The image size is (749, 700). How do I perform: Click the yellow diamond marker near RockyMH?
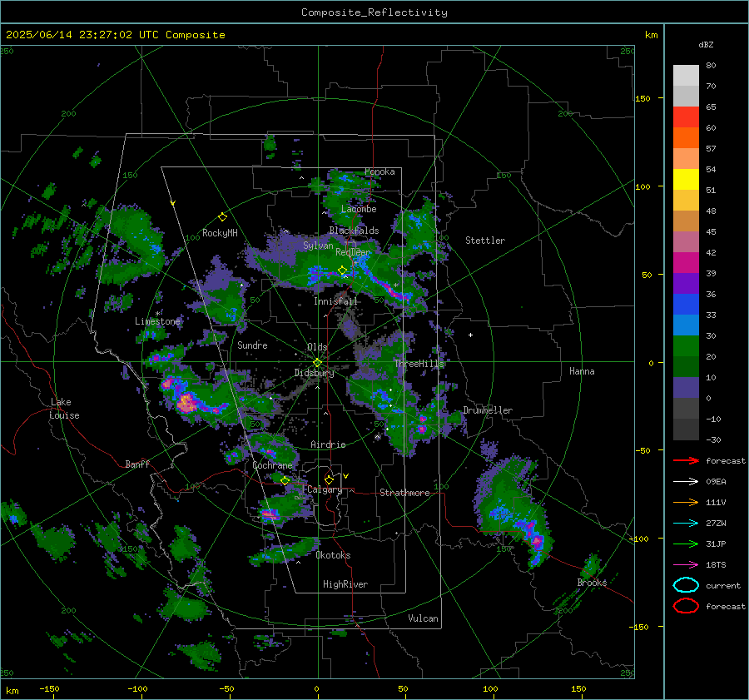pyautogui.click(x=222, y=217)
